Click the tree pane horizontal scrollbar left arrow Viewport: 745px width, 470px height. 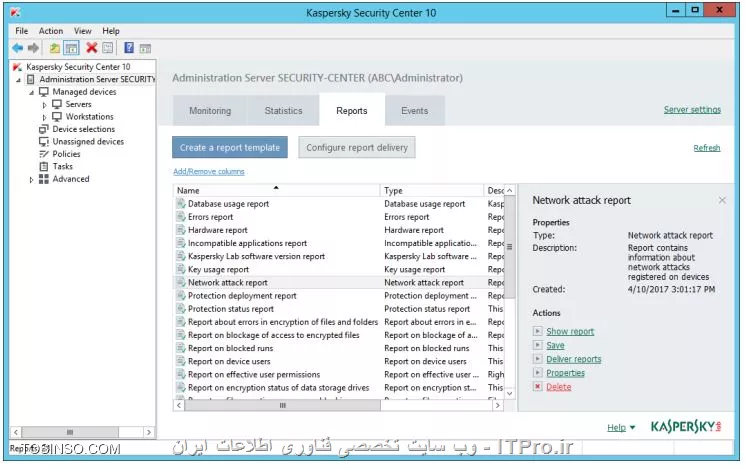click(16, 432)
